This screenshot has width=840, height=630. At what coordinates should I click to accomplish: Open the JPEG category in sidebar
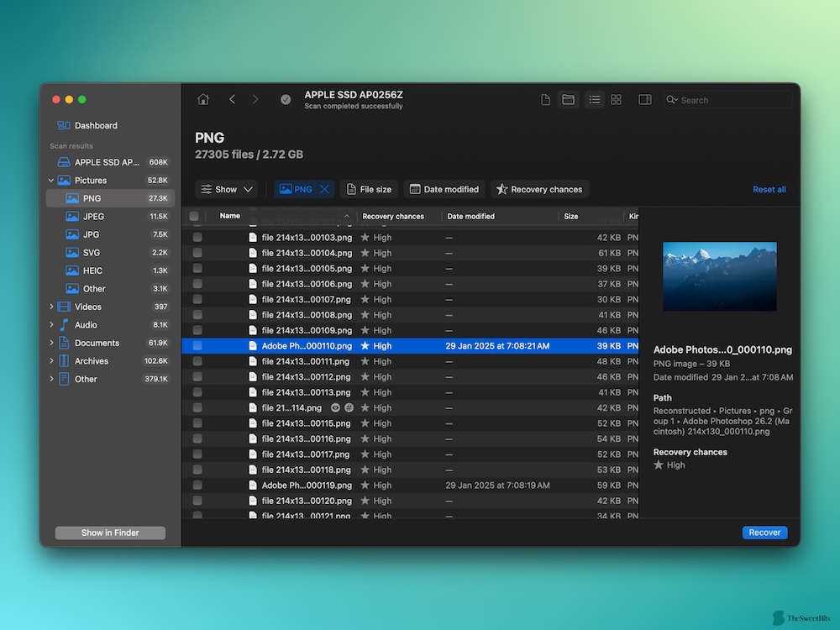click(x=93, y=217)
